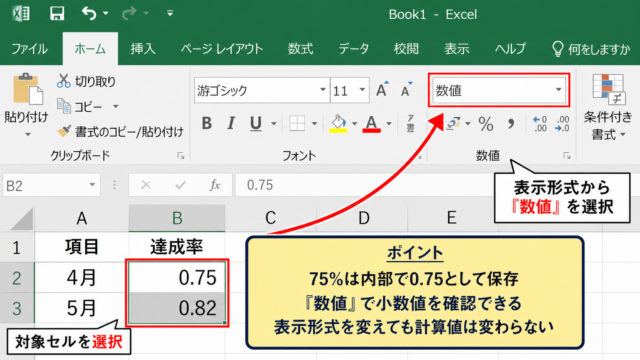Open the 数値 group dialog launcher
Viewport: 640px width, 360px height.
567,156
